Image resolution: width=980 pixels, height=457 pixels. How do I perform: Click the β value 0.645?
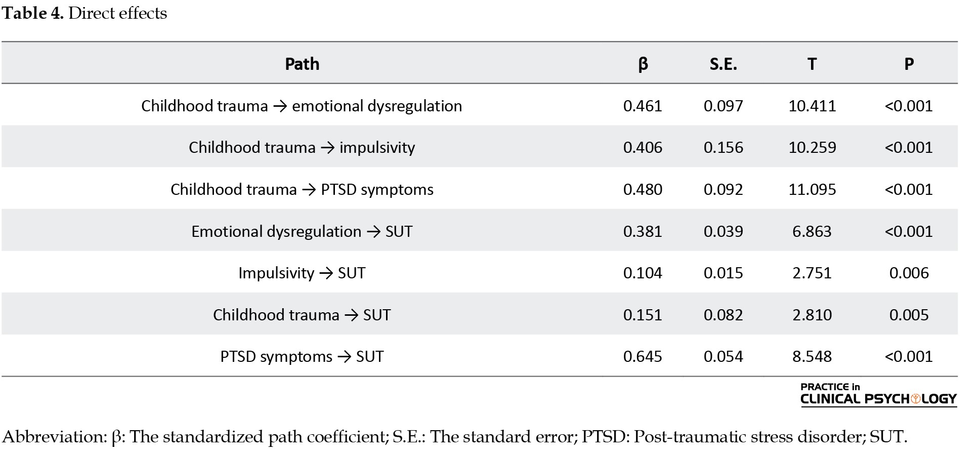pyautogui.click(x=643, y=356)
